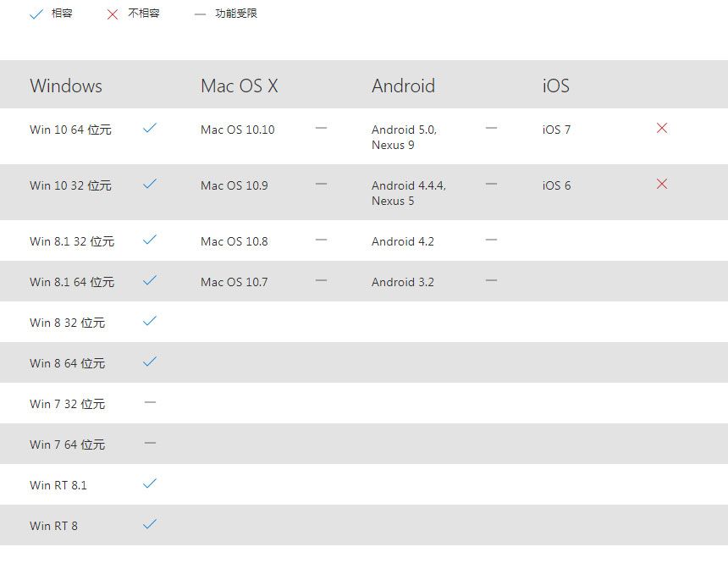The image size is (728, 580).
Task: Click the checkmark beside Win 10 32 位元
Action: (x=150, y=184)
